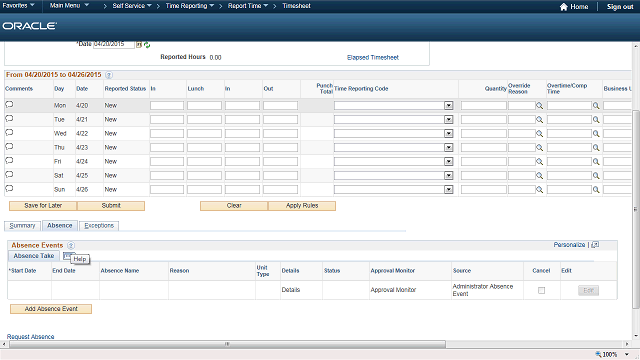
Task: Open Time Reporting Code dropdown for Wed
Action: (449, 133)
